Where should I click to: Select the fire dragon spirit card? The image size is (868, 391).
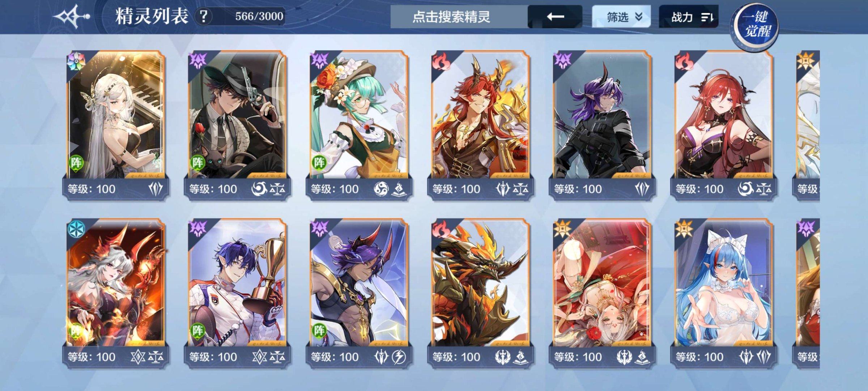pos(480,293)
